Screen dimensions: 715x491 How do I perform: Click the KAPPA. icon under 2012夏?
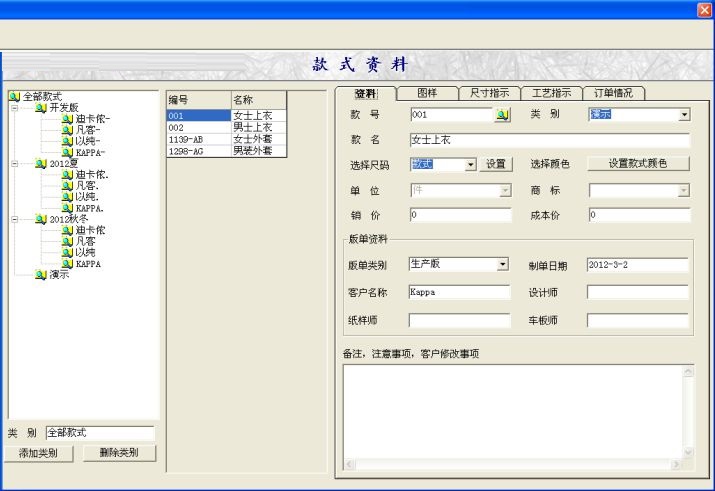pyautogui.click(x=67, y=208)
